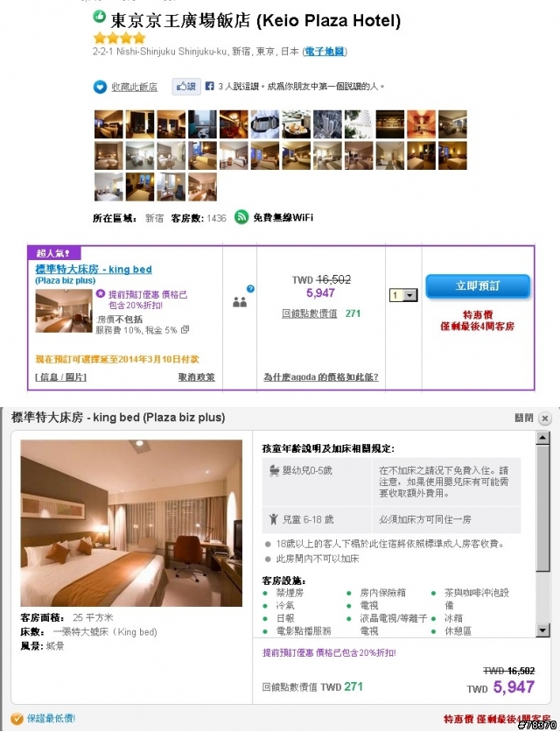Click the heart favorite icon for this hotel
560x732 pixels.
(x=100, y=87)
